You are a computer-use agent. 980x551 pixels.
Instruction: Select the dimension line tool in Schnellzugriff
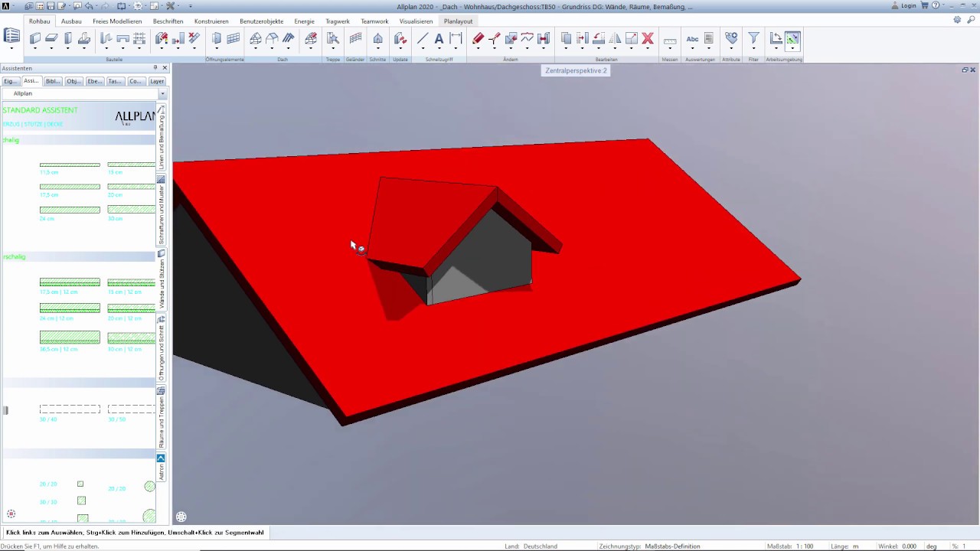point(456,38)
